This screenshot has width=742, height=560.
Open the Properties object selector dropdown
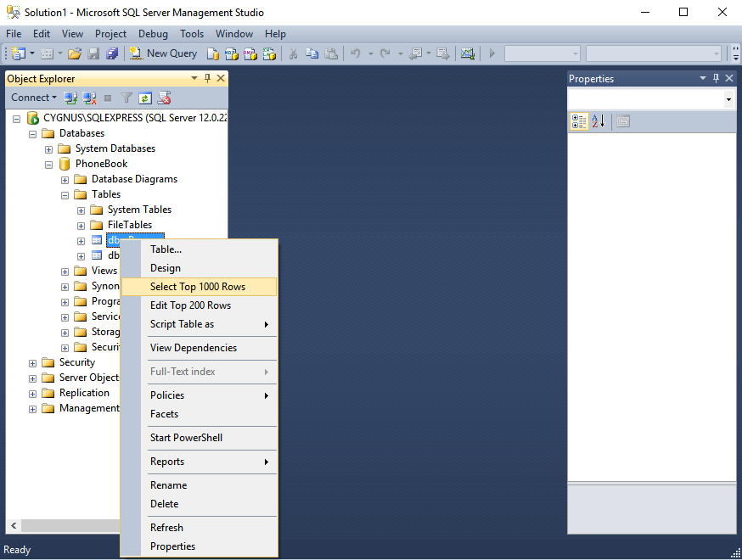click(728, 99)
